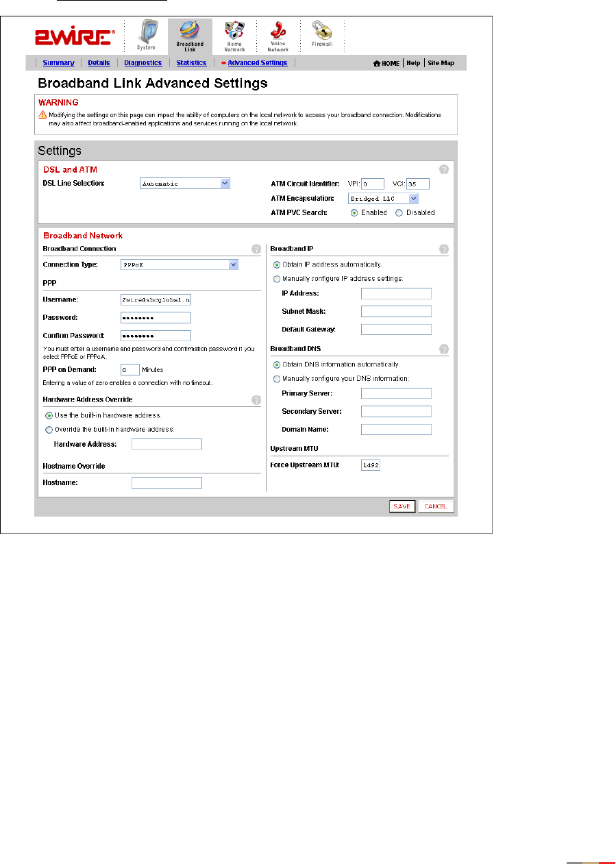Click the HOME house icon link

point(386,63)
